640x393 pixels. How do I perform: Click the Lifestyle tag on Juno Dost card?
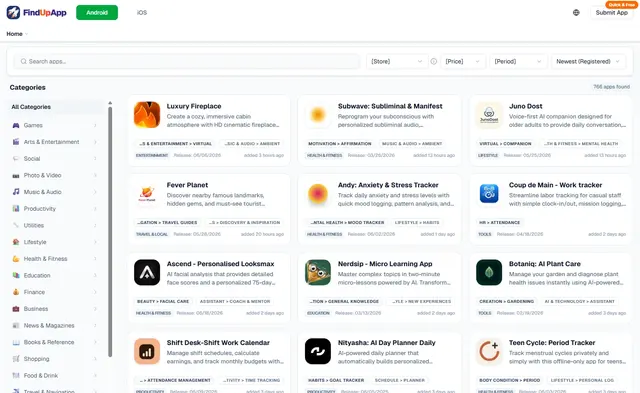coord(488,155)
